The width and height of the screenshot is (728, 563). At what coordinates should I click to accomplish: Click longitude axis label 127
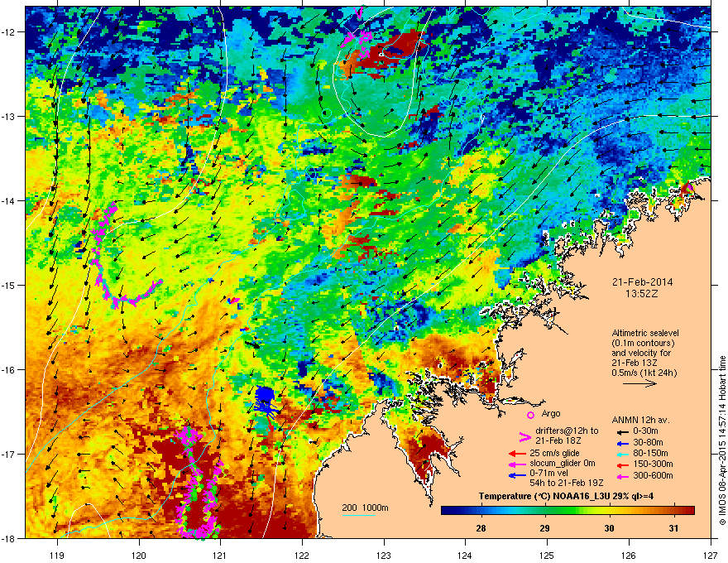[x=711, y=555]
